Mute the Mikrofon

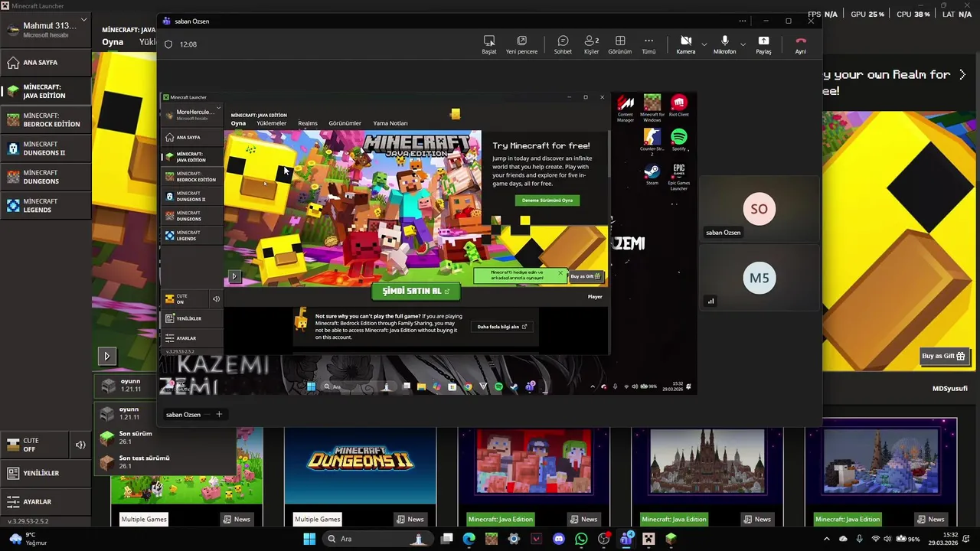(724, 44)
